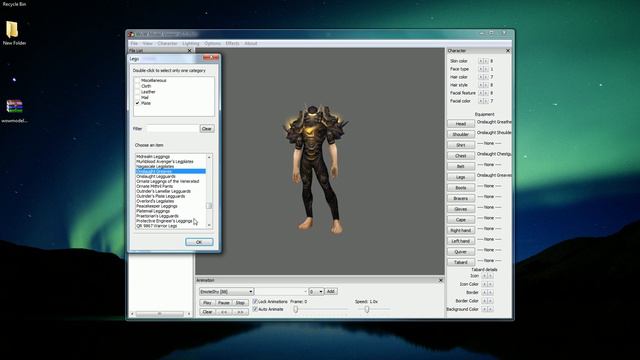The width and height of the screenshot is (640, 360).
Task: Pause the animation
Action: 224,303
